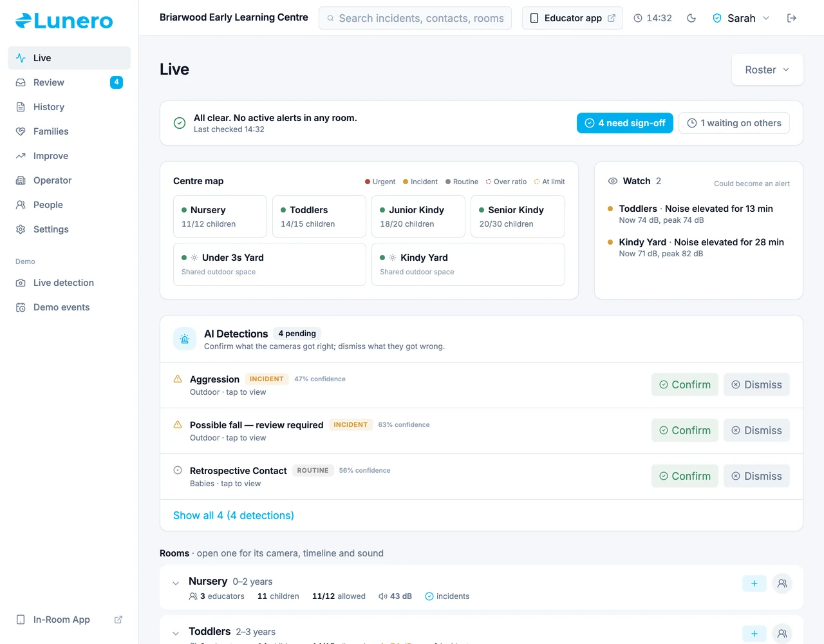Confirm the Possible fall detection

click(685, 430)
